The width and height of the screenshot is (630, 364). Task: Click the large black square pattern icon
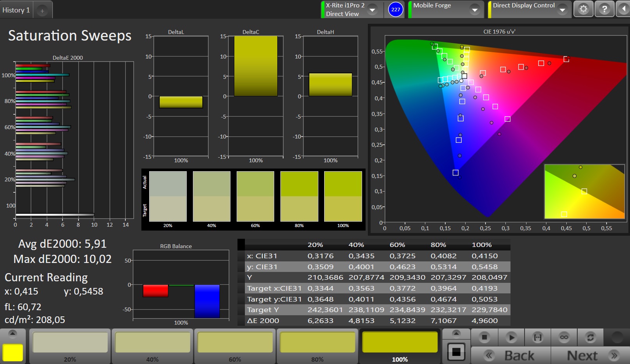pyautogui.click(x=456, y=352)
